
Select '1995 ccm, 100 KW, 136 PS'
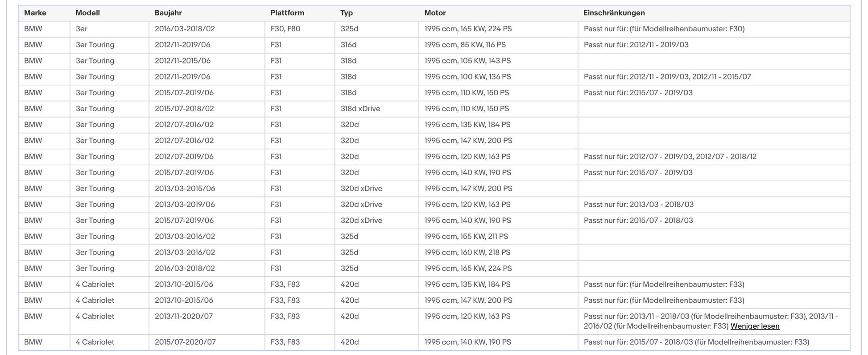coord(467,77)
